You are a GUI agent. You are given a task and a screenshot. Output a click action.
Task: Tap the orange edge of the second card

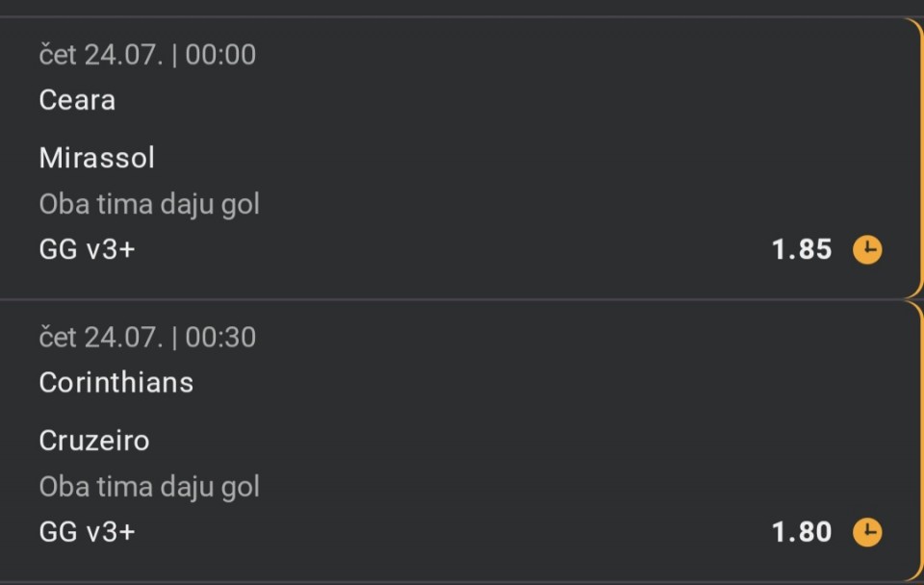point(920,442)
